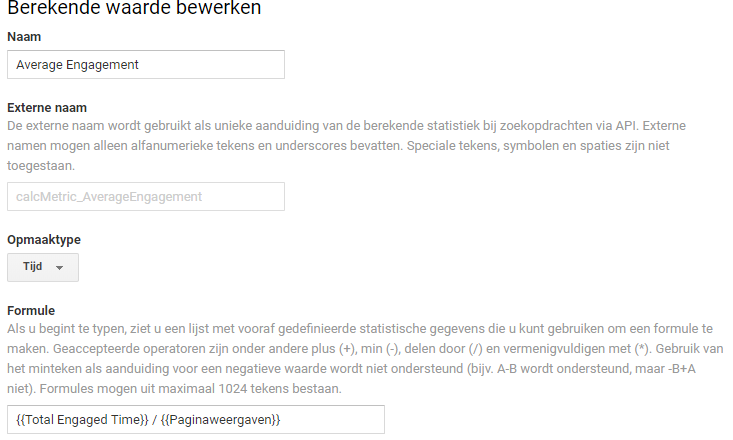The width and height of the screenshot is (733, 440).
Task: Click the "Tijd" text in the format selector
Action: pyautogui.click(x=33, y=267)
